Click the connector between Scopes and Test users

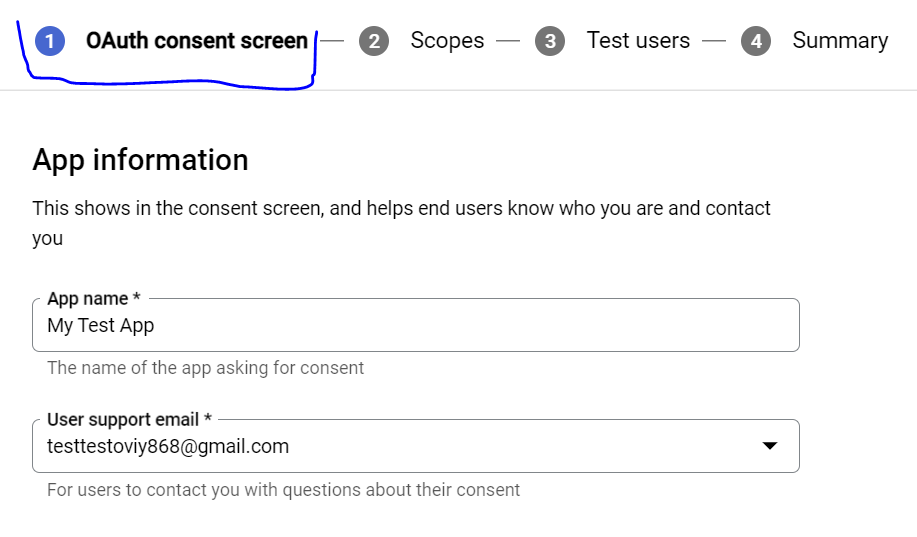tap(509, 41)
